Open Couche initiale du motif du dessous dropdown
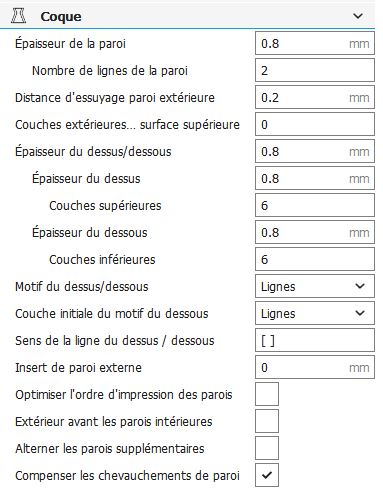Screen dimensions: 383x489 coord(315,313)
